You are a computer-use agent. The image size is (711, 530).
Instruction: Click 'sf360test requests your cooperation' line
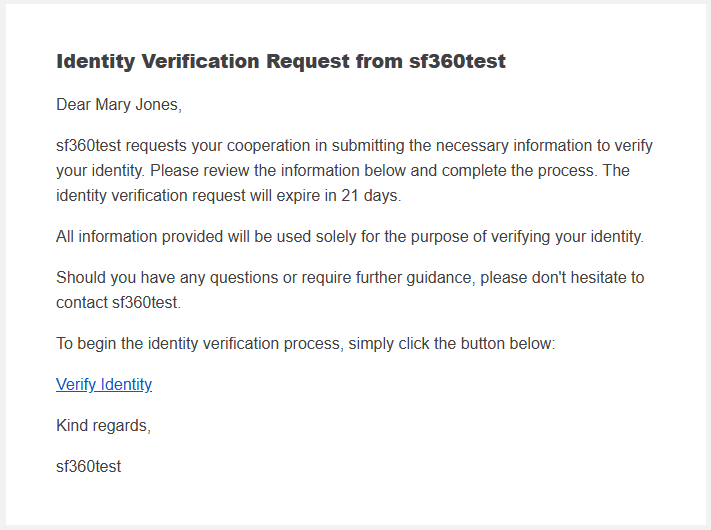(354, 146)
